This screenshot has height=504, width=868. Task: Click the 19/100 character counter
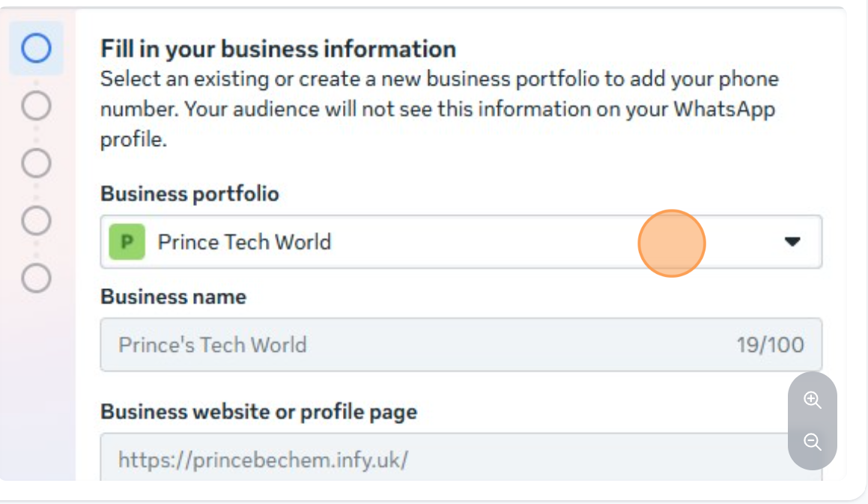click(770, 344)
